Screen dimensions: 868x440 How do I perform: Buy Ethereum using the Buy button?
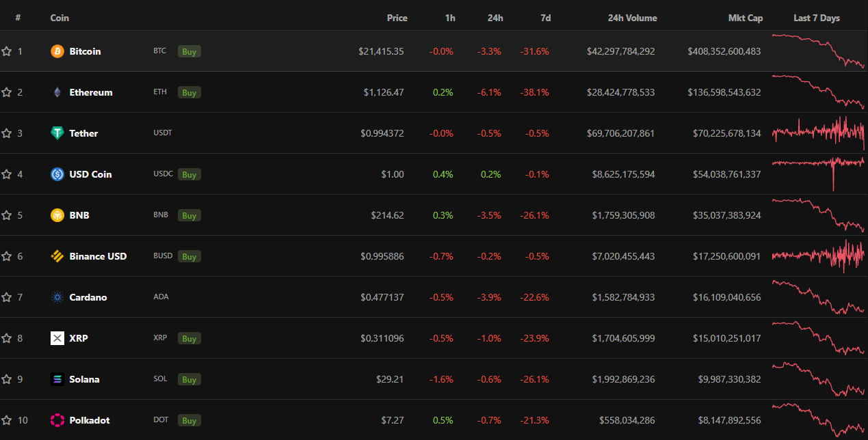pos(189,92)
